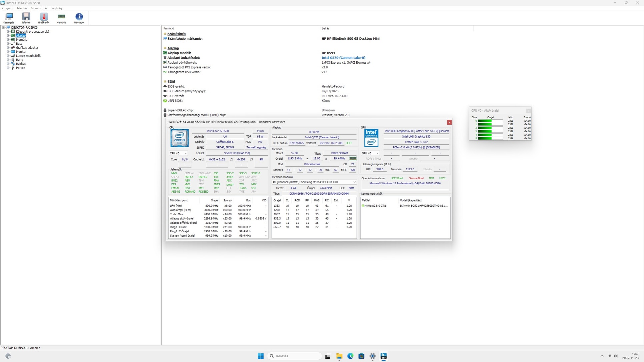The height and width of the screenshot is (362, 644).
Task: Open Settings gear in the taskbar
Action: pyautogui.click(x=373, y=356)
